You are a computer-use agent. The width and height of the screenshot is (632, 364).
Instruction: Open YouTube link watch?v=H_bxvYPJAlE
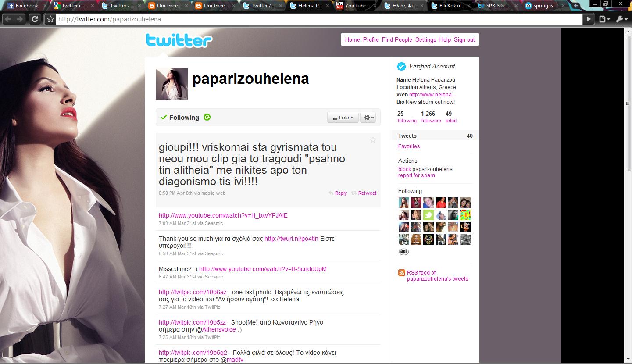pos(223,215)
